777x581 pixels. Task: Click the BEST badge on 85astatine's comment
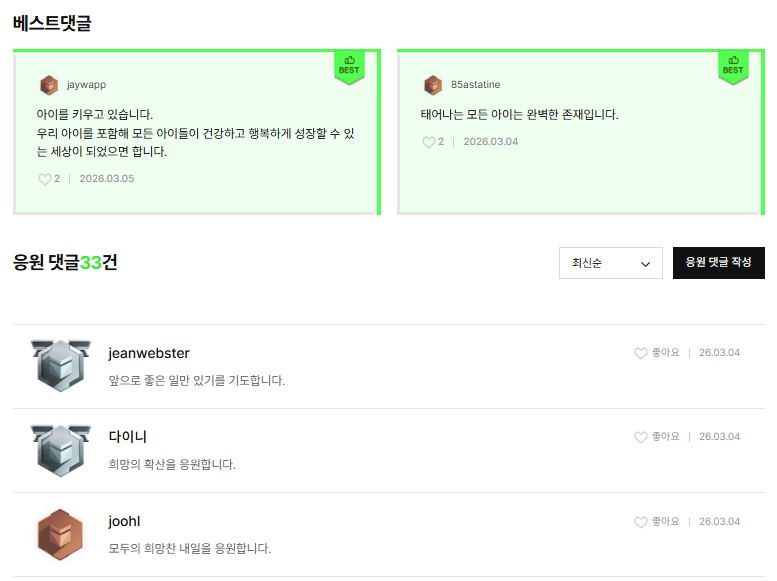(733, 67)
